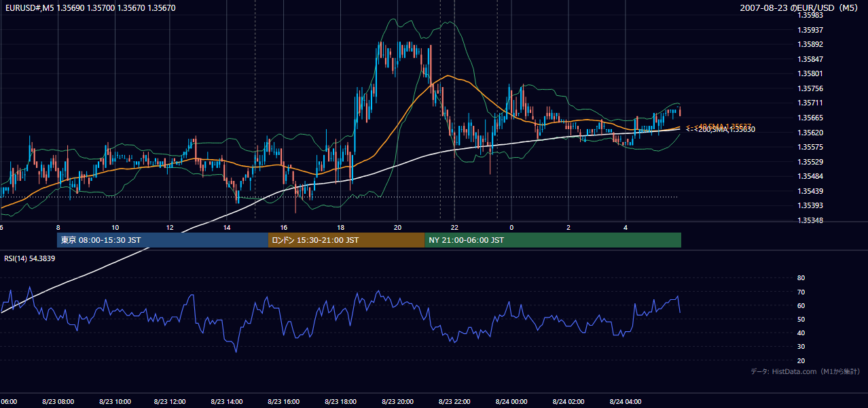Click the 2007-08-23 EUR/USD (M5) chart title
868x408 pixels.
[x=800, y=8]
